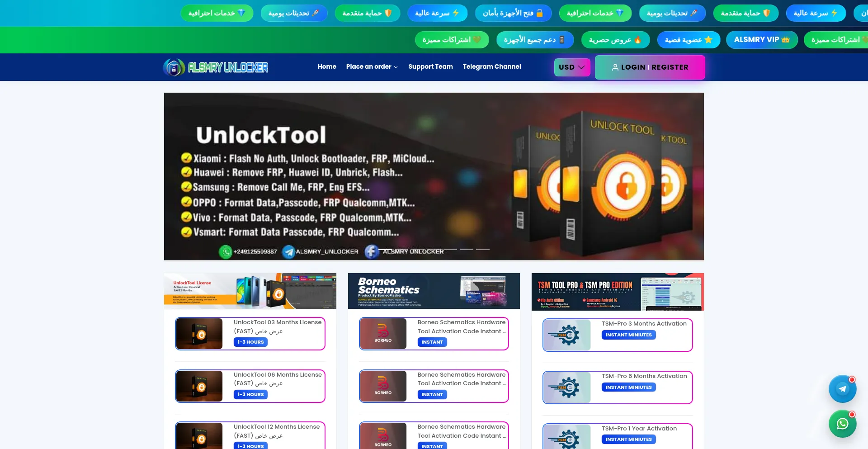The height and width of the screenshot is (449, 868).
Task: Click the ALSMRY VIP badge
Action: pyautogui.click(x=761, y=40)
